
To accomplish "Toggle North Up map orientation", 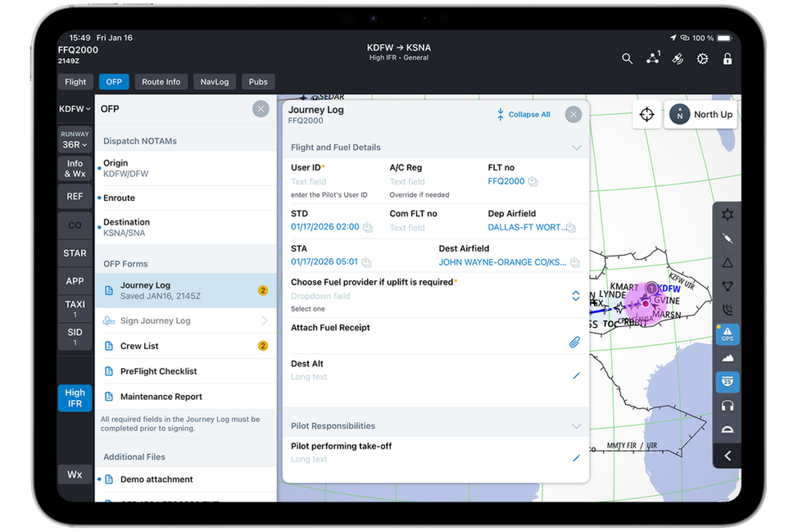I will [701, 115].
